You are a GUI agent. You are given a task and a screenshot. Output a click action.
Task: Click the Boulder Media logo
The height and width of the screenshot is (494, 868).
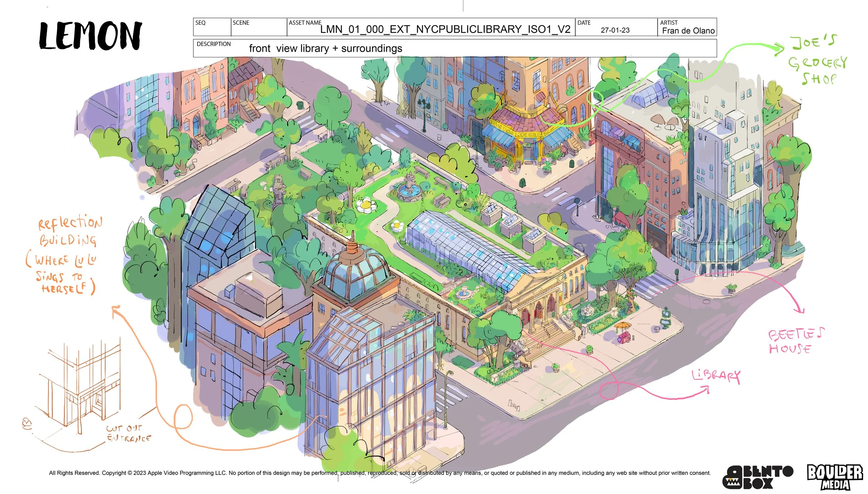[835, 477]
